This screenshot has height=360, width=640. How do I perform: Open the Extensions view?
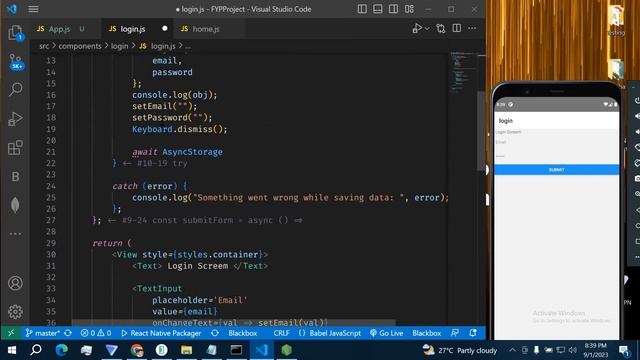(x=16, y=147)
